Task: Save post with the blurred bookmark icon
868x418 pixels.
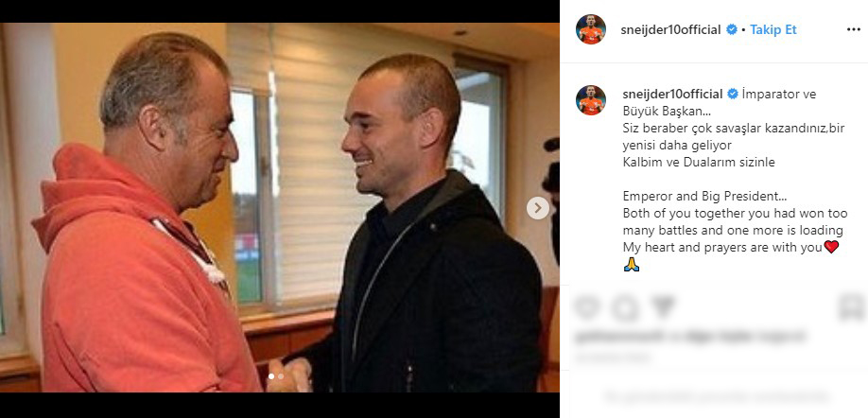Action: pyautogui.click(x=851, y=307)
